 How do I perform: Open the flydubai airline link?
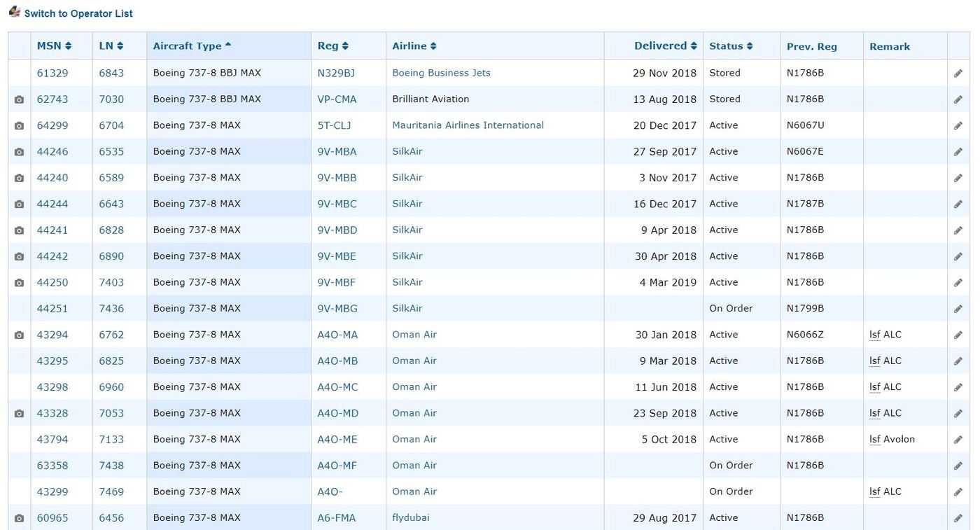point(411,518)
